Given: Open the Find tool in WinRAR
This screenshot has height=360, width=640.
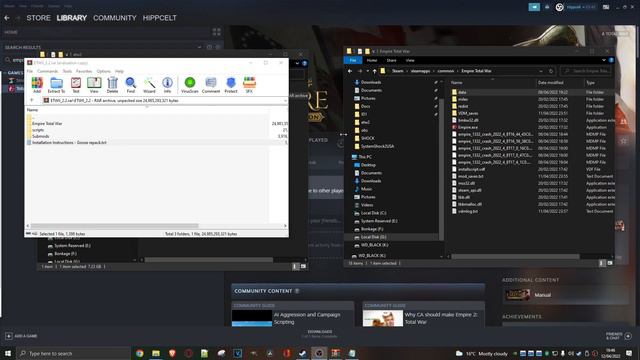Looking at the screenshot, I should click(x=131, y=85).
